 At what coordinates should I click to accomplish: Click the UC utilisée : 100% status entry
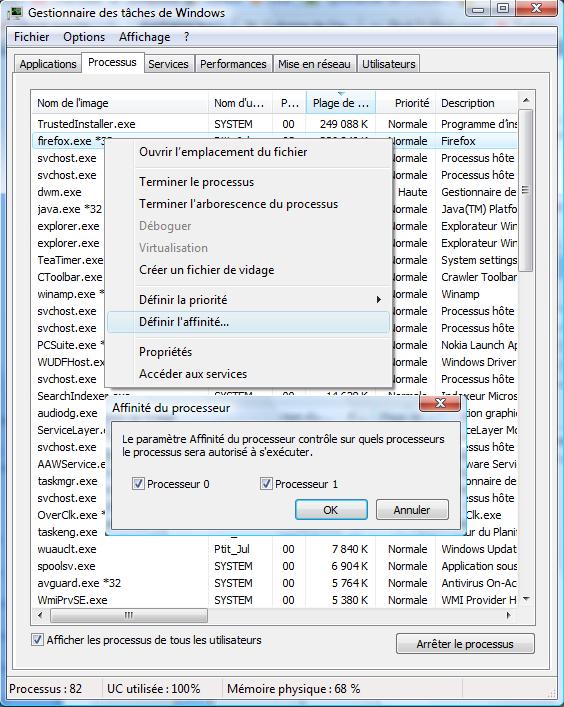click(x=154, y=689)
